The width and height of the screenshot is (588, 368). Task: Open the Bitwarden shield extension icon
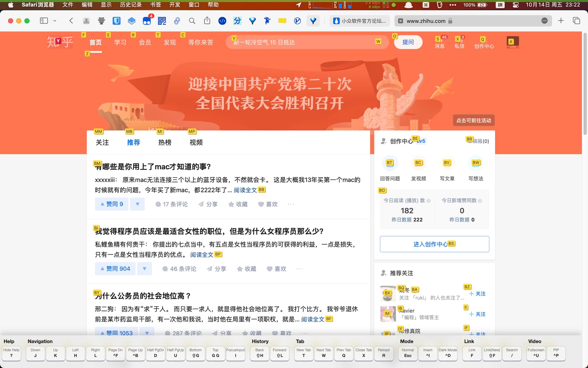pos(116,21)
